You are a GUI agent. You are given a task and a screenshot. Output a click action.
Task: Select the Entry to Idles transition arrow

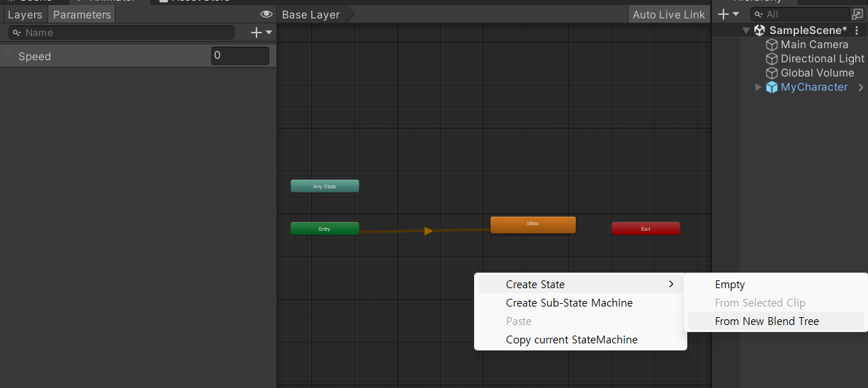pyautogui.click(x=428, y=231)
